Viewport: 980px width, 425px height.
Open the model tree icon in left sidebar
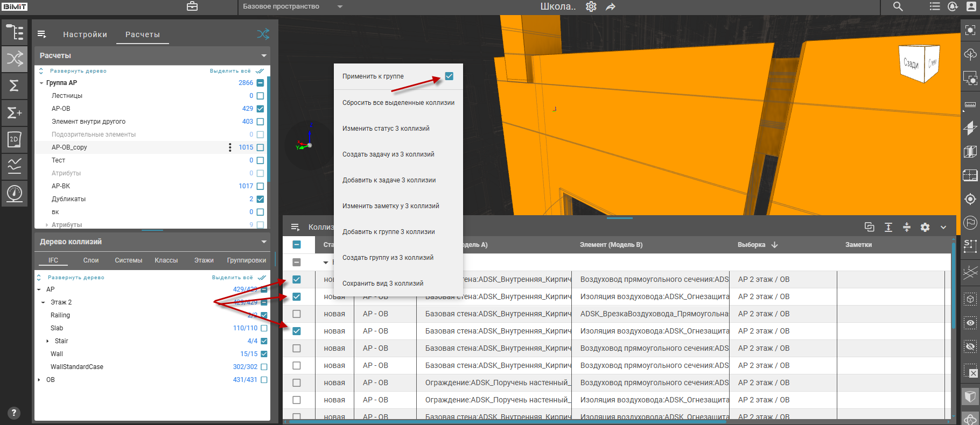click(15, 32)
